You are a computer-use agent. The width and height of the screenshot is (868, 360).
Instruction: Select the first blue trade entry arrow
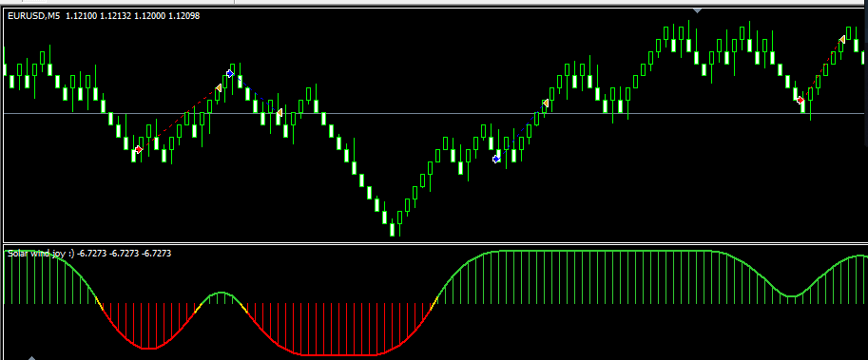tap(230, 73)
